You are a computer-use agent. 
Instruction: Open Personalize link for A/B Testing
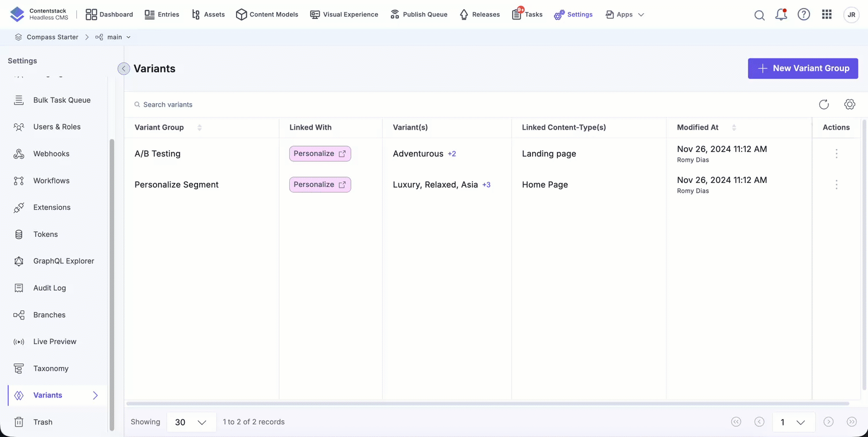pos(320,154)
